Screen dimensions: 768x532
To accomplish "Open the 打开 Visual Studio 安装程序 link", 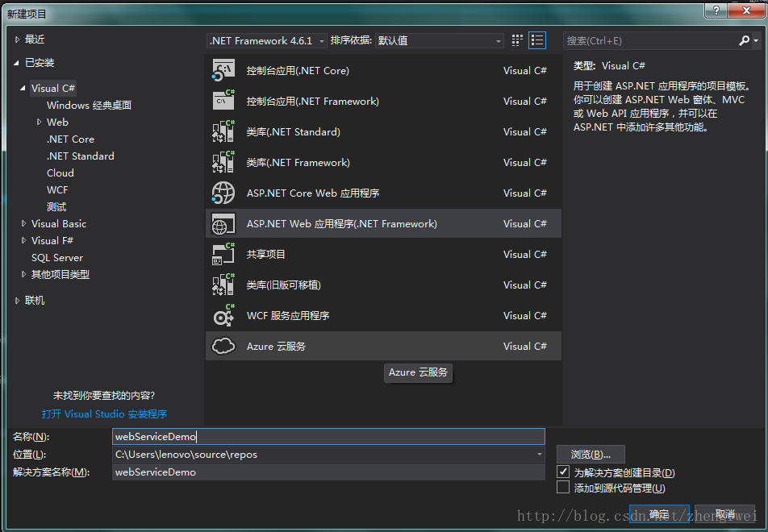I will (104, 414).
